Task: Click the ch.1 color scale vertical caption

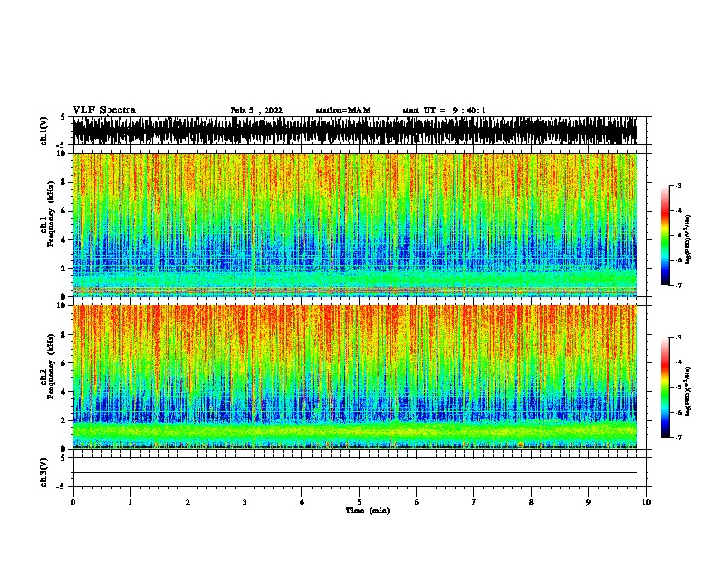Action: click(x=688, y=240)
